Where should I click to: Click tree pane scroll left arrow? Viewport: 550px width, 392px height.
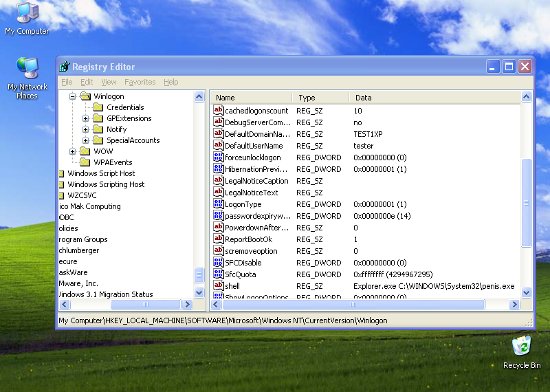pyautogui.click(x=65, y=304)
